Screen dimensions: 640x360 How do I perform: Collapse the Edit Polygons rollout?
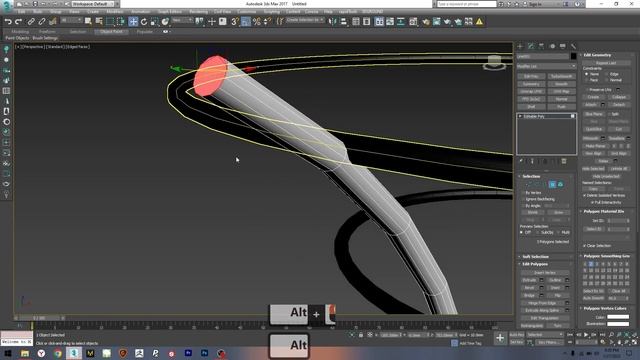pos(535,264)
